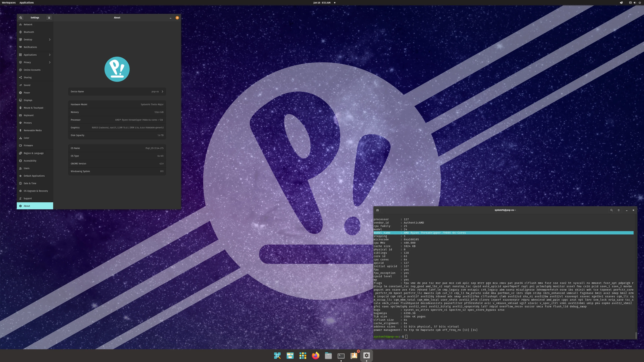Select the Color settings icon
644x362 pixels.
tap(20, 138)
